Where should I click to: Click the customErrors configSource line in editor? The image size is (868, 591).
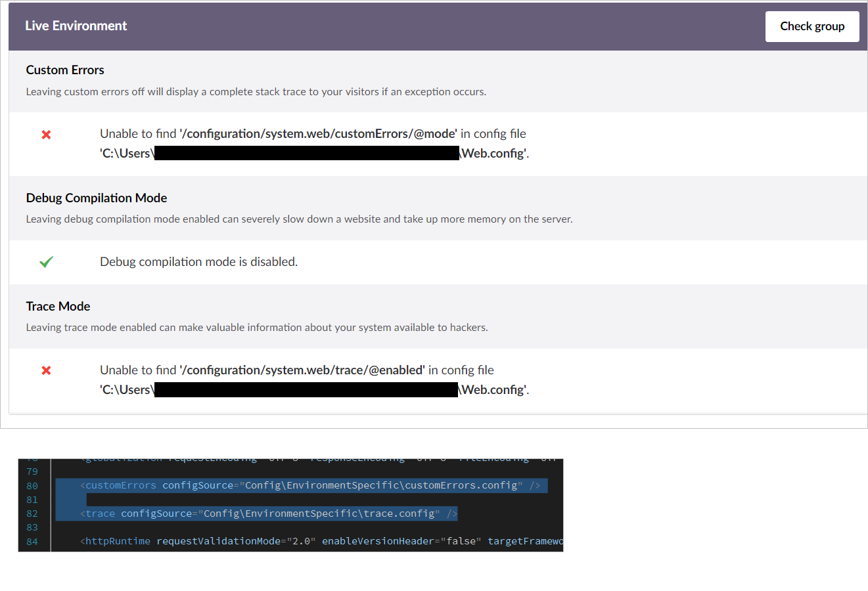(x=310, y=485)
